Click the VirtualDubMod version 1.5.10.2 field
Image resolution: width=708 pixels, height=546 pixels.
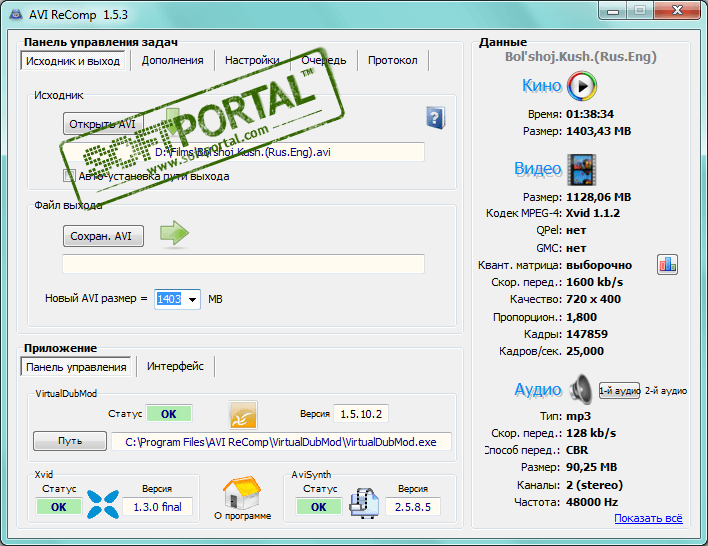point(361,414)
